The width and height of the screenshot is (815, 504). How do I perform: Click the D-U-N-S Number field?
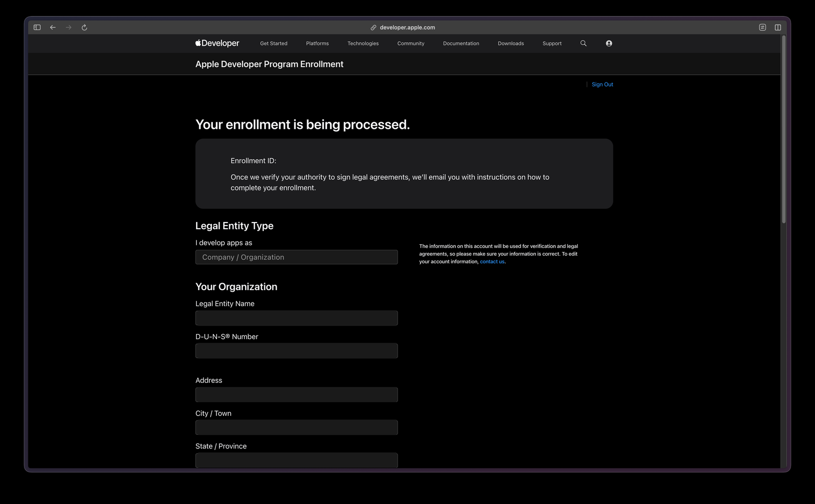pyautogui.click(x=296, y=351)
